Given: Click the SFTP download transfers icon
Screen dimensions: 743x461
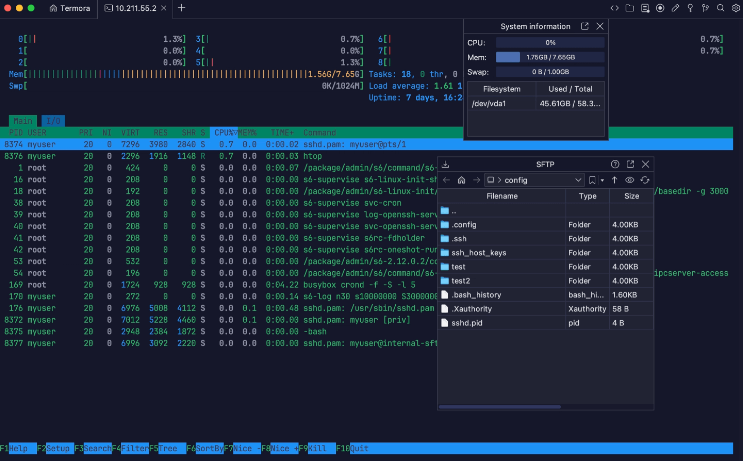Looking at the screenshot, I should coord(445,164).
